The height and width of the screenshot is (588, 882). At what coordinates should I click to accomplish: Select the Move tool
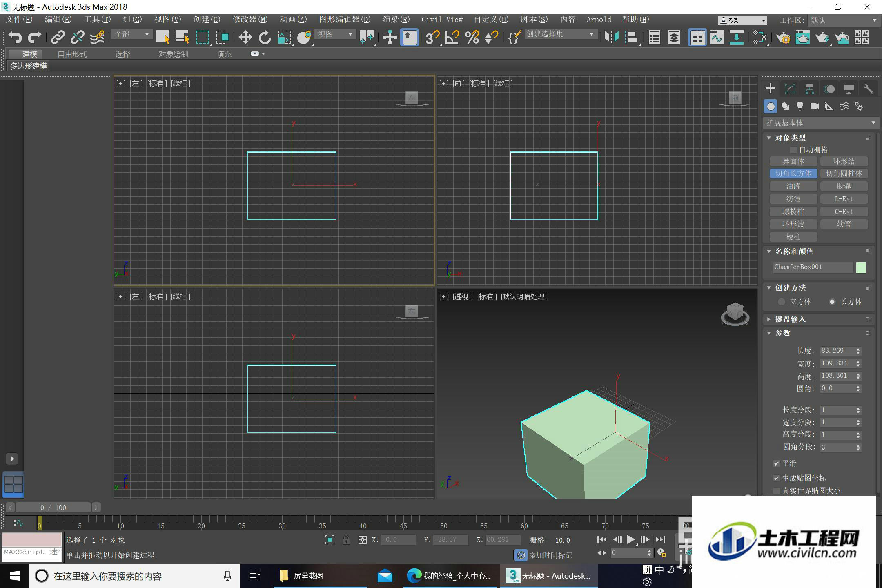(x=245, y=38)
